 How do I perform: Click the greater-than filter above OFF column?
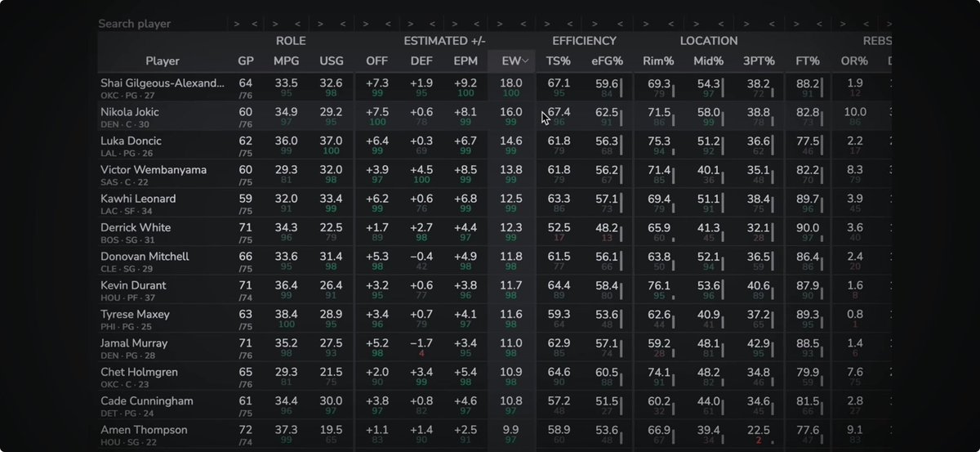(x=367, y=25)
